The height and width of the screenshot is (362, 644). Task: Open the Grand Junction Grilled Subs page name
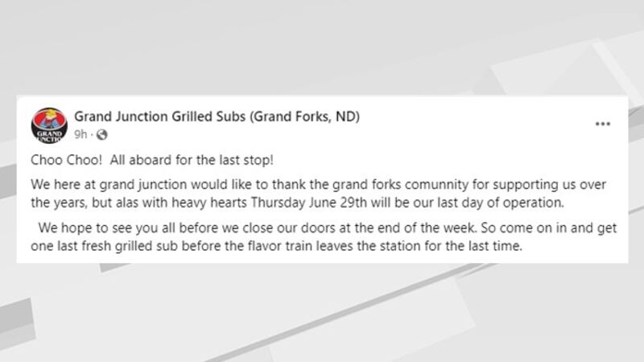tap(158, 117)
